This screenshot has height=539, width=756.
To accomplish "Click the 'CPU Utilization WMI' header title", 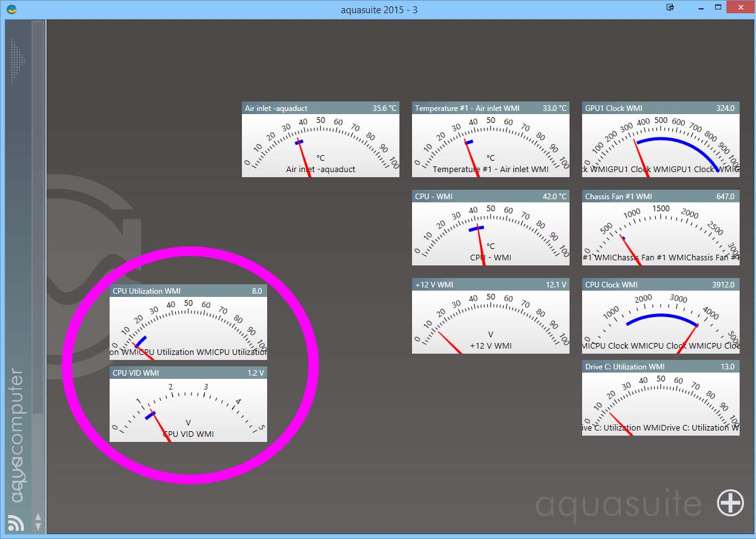I will point(147,291).
